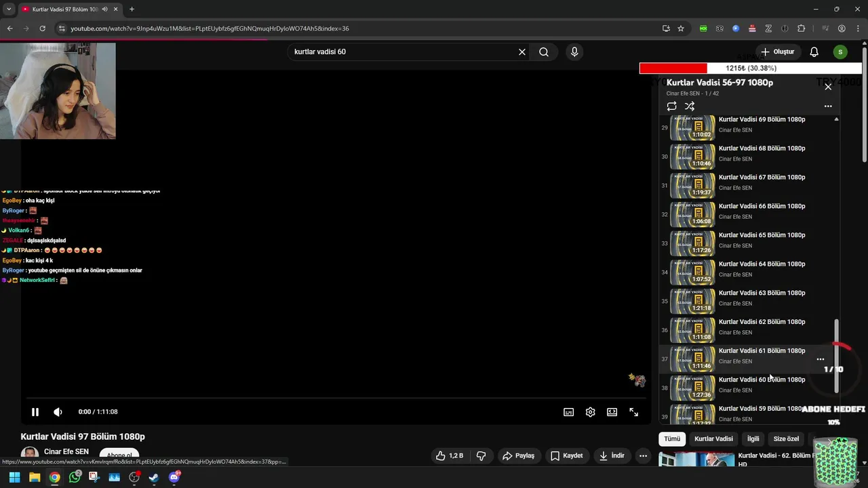The height and width of the screenshot is (488, 868).
Task: Like the video with 1,2 B likes
Action: (450, 456)
